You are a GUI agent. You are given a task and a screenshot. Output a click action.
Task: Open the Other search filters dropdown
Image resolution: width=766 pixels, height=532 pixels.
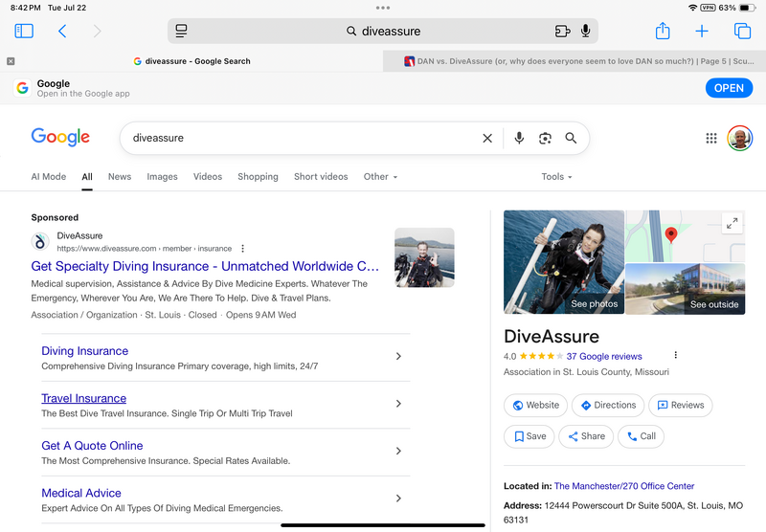pyautogui.click(x=380, y=177)
